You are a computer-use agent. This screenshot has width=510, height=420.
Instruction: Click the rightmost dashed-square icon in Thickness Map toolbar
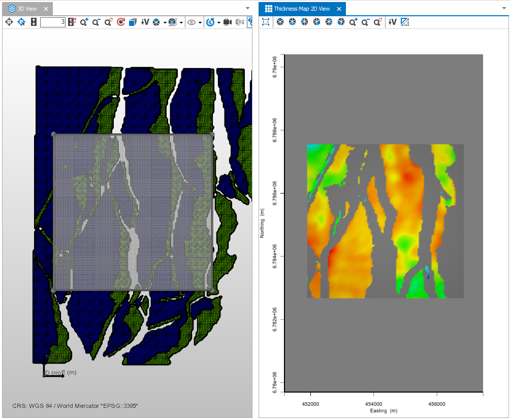pos(405,22)
